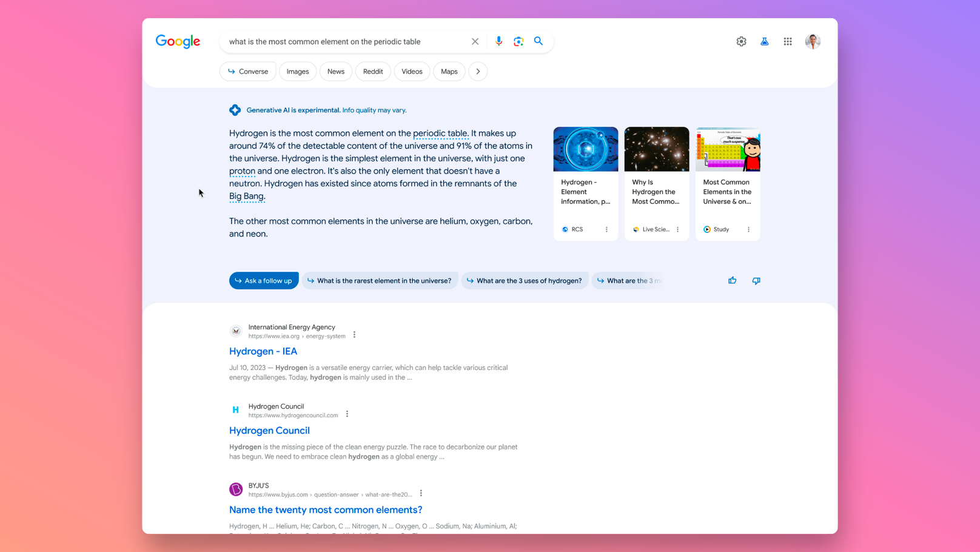The width and height of the screenshot is (980, 552).
Task: Click the iea.org energy-system URL text
Action: tap(297, 336)
